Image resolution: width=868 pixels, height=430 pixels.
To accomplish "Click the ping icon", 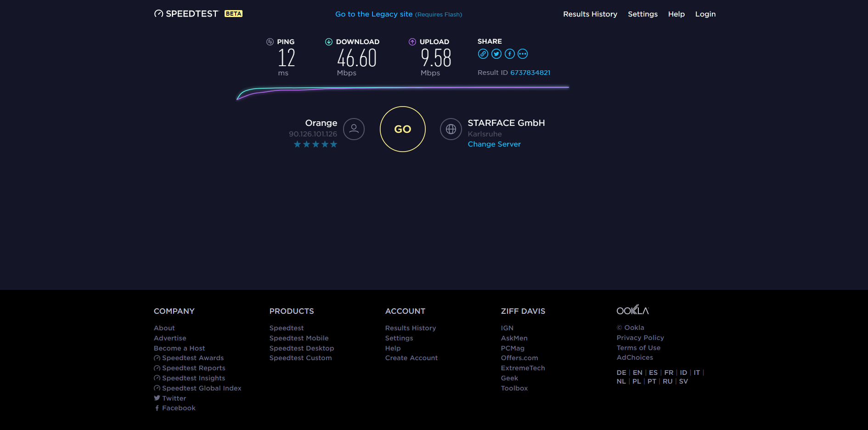I will click(x=270, y=42).
